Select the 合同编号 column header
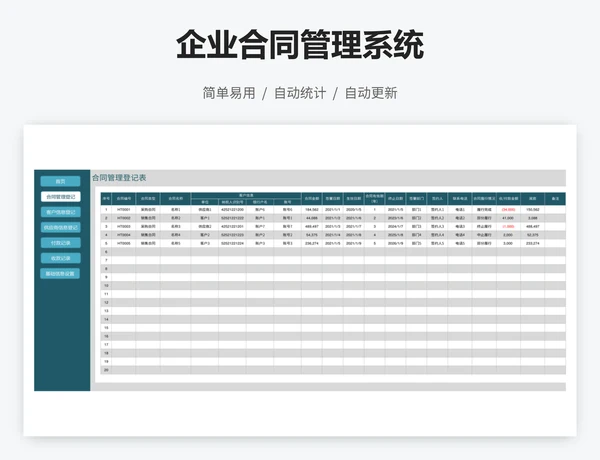Viewport: 600px width, 460px height. [x=124, y=199]
